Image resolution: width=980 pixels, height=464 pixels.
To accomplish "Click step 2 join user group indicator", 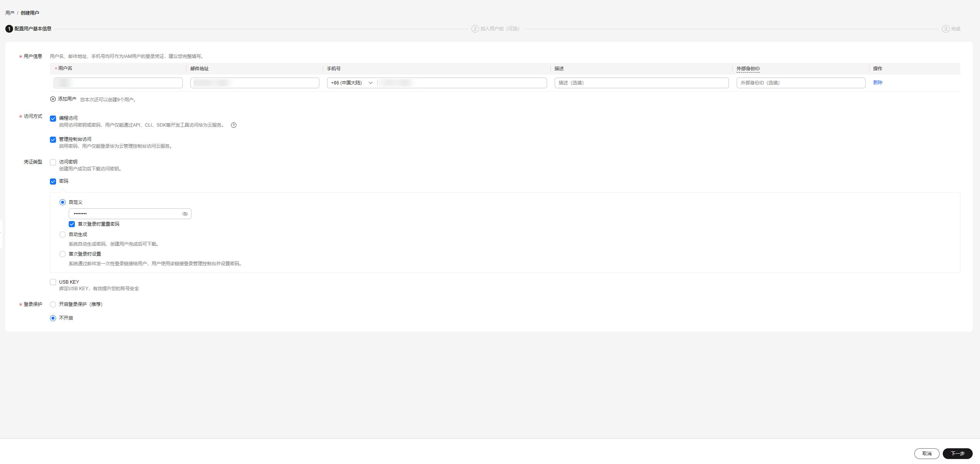I will point(495,29).
